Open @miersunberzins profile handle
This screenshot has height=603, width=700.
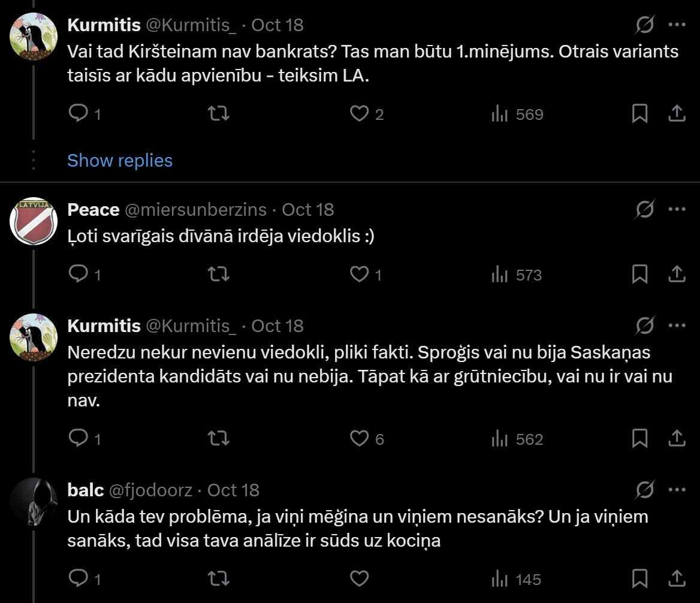coord(195,210)
